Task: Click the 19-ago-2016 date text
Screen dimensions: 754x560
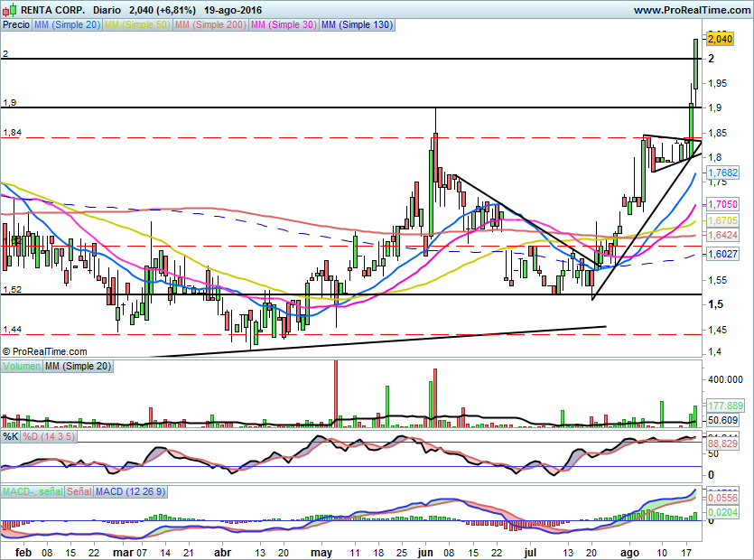Action: 233,10
